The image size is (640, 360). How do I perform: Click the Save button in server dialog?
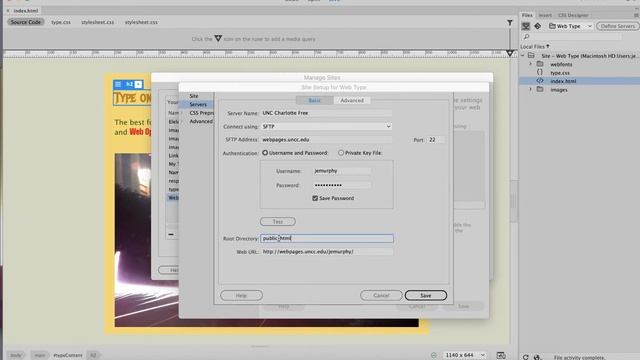pos(426,295)
